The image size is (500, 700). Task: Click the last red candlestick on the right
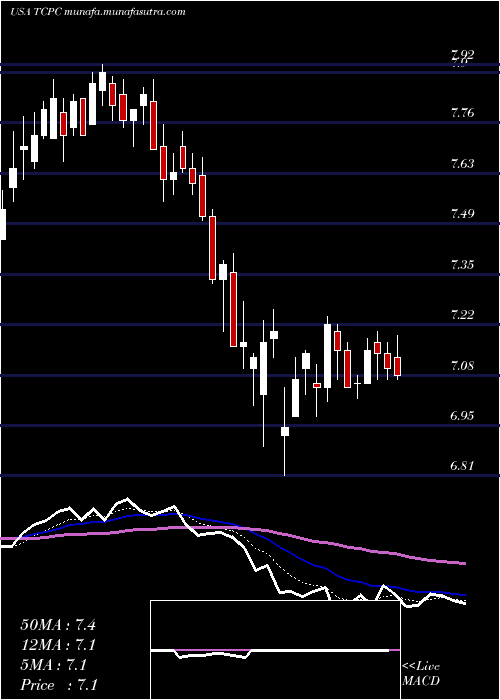398,366
